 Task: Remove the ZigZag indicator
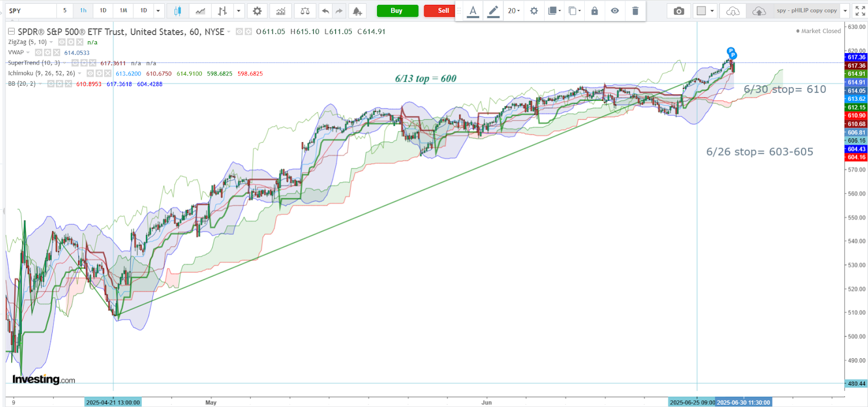tap(80, 42)
